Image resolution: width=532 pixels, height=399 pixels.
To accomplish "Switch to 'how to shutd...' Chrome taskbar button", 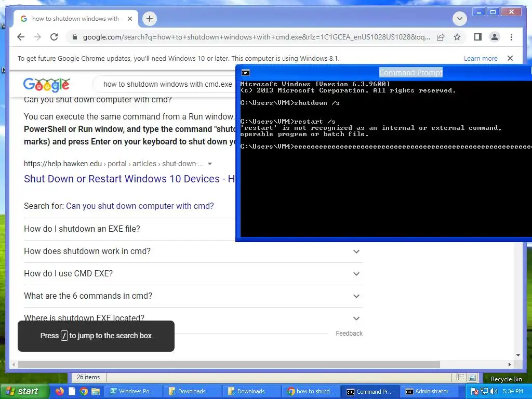I will (x=311, y=392).
